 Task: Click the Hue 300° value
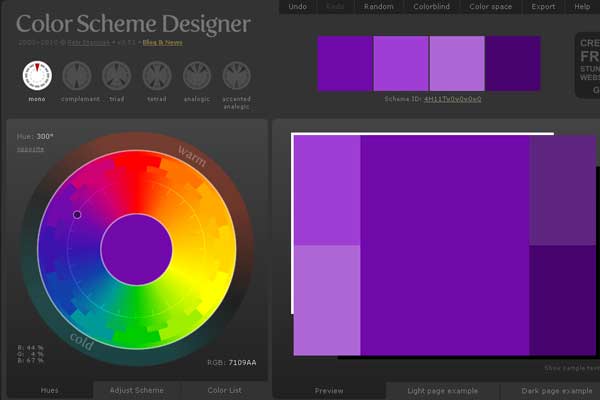pyautogui.click(x=45, y=136)
